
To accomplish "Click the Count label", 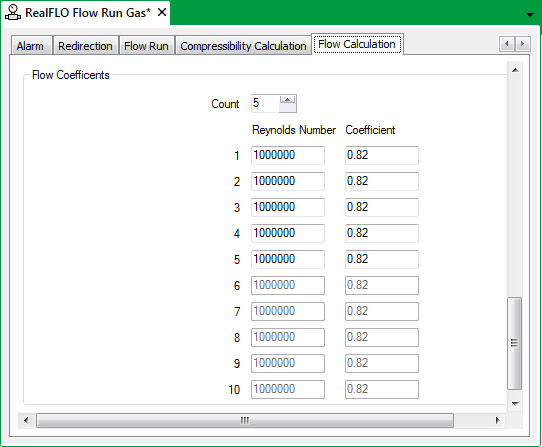I will tap(225, 104).
